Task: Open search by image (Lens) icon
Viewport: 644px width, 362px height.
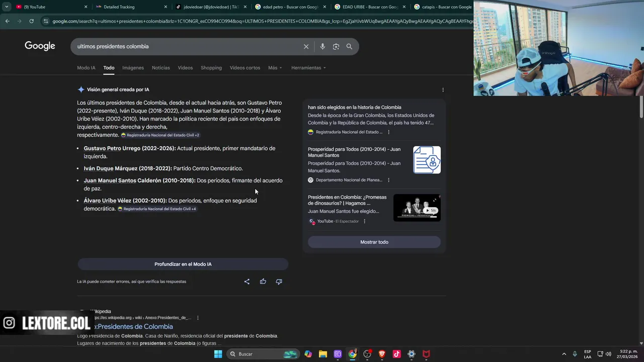Action: (336, 46)
